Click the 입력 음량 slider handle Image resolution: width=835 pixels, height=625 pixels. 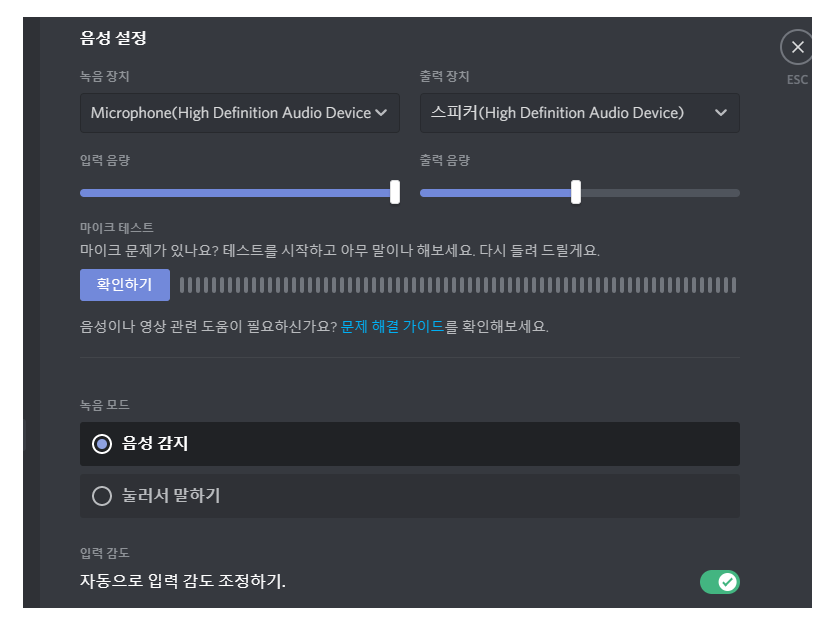395,192
